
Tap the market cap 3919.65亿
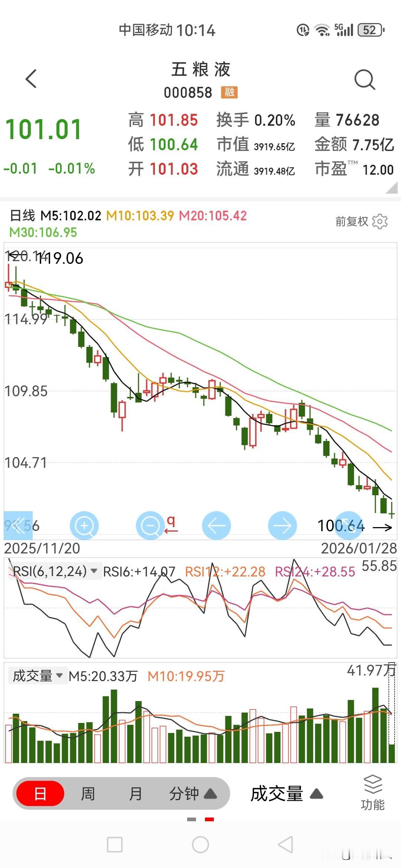point(274,147)
